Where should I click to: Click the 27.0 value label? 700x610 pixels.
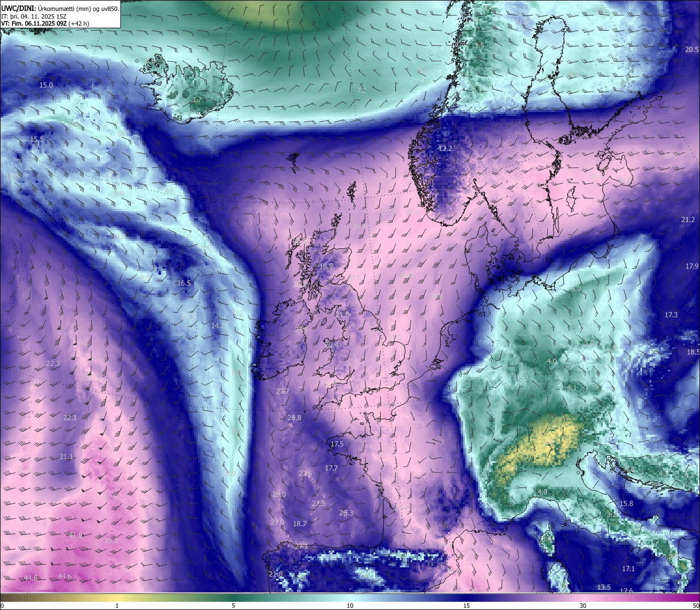[277, 522]
